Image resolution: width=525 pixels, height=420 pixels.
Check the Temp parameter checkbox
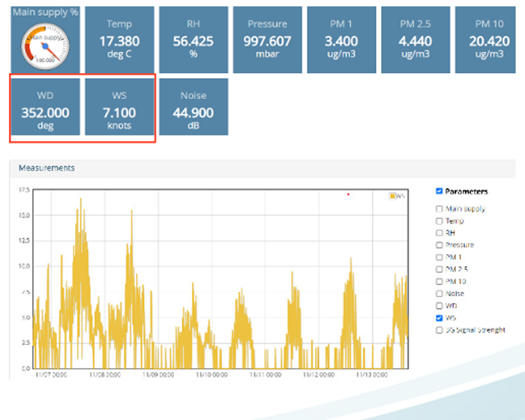[x=439, y=221]
